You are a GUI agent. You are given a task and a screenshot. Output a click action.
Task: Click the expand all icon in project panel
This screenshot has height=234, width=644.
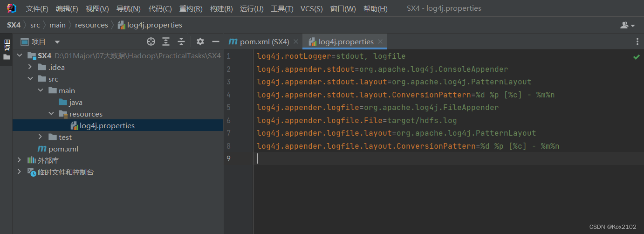(x=166, y=42)
